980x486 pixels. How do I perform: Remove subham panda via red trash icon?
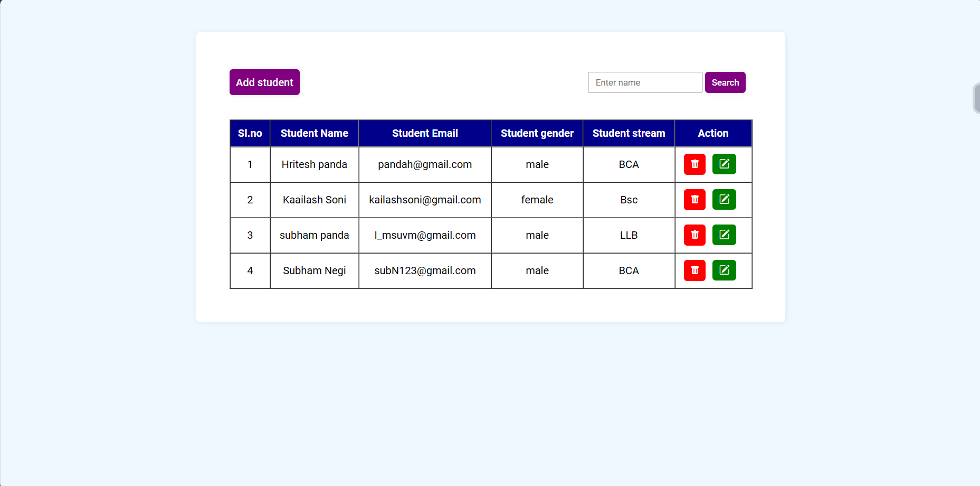coord(694,235)
